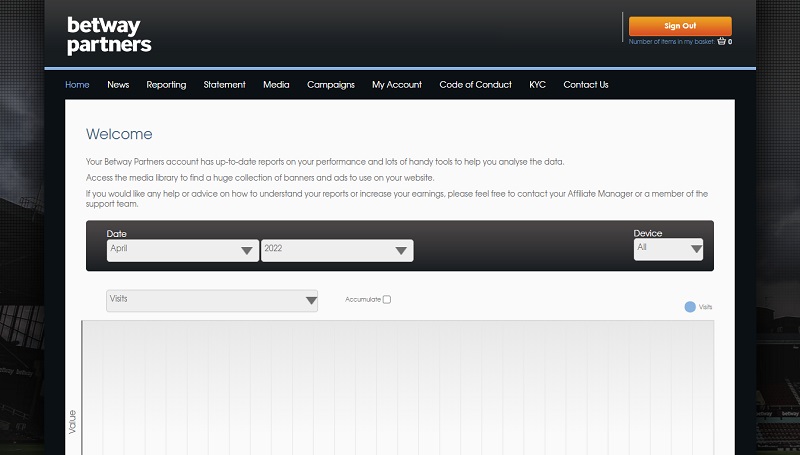The width and height of the screenshot is (800, 455).
Task: Click the betway partners logo
Action: click(x=109, y=35)
